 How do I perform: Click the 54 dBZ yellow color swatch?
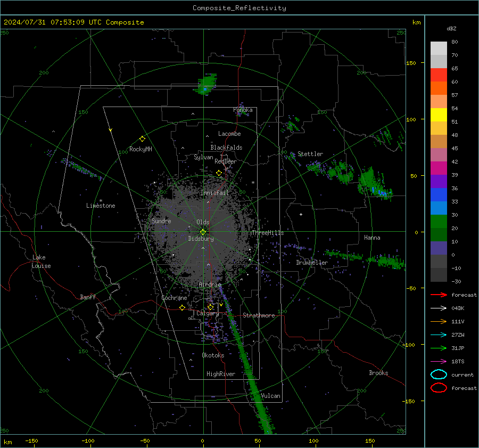click(x=439, y=115)
